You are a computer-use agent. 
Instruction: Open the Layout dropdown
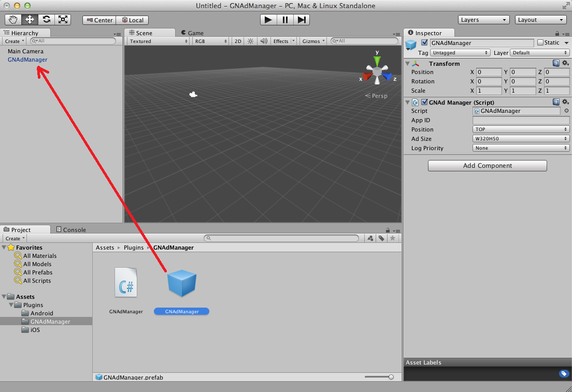pyautogui.click(x=540, y=20)
